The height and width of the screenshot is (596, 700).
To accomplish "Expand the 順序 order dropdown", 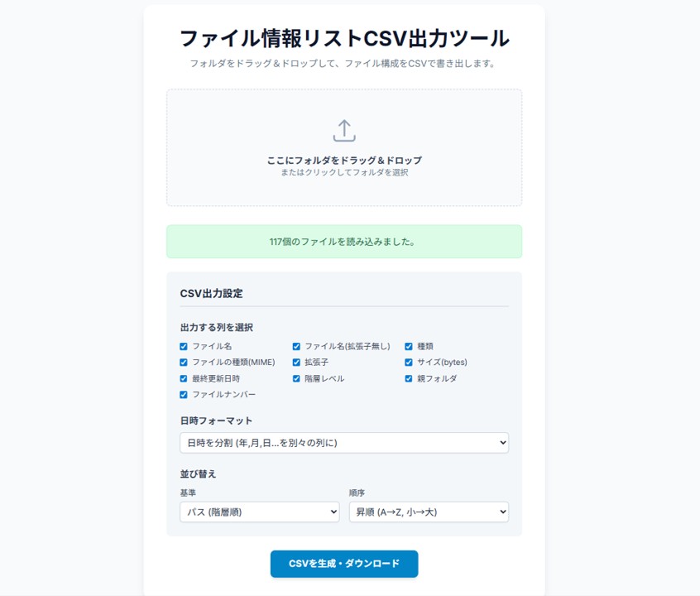I will point(428,512).
